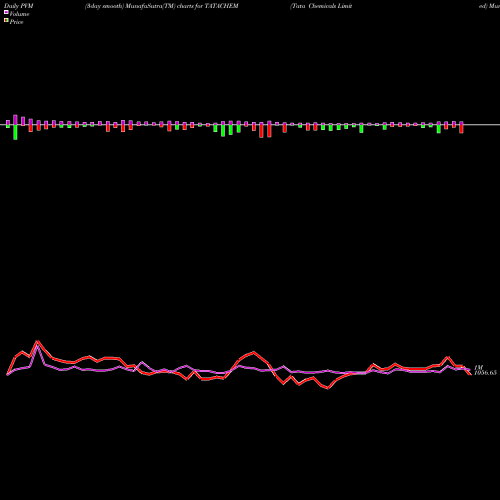The image size is (500, 500).
Task: Click the peak of the red price line
Action: pyautogui.click(x=37, y=341)
